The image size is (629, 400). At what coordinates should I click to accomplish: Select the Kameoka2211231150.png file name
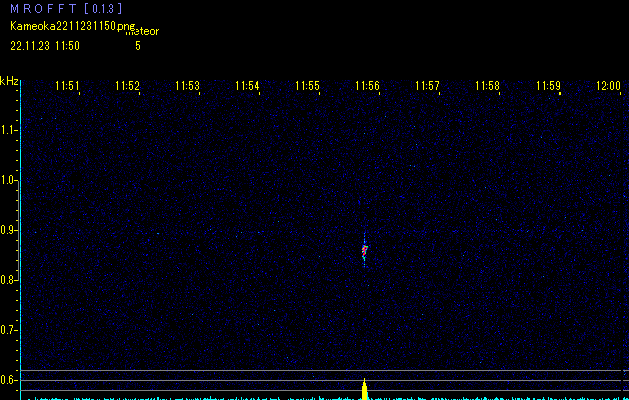73,27
